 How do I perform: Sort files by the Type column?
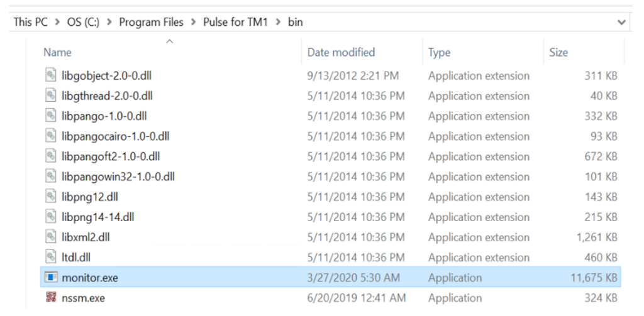441,52
